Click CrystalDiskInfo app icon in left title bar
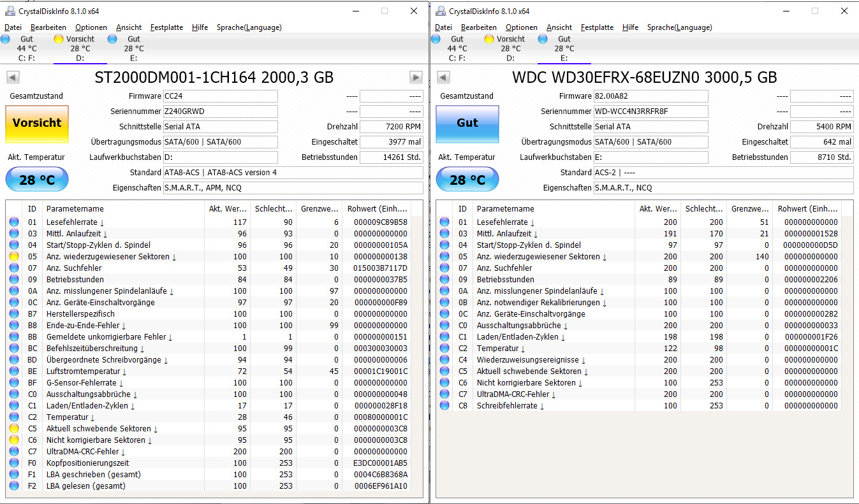 coord(10,11)
